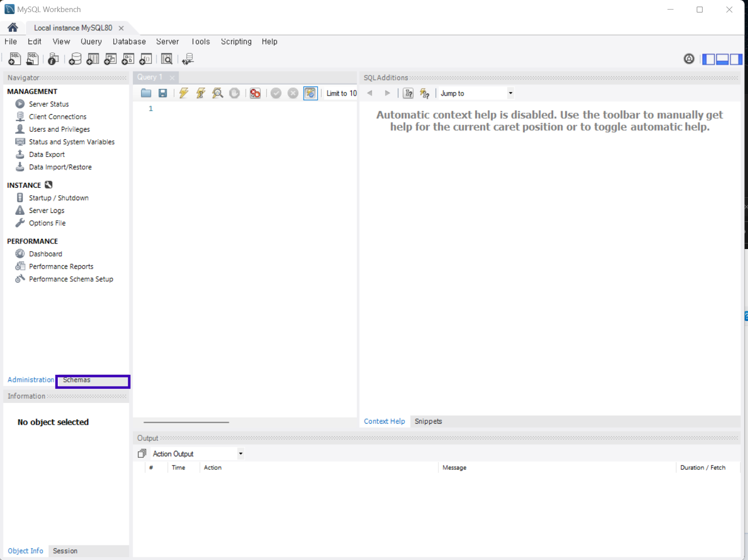Screen dimensions: 748x560
Task: Open Status and System Variables
Action: tap(71, 142)
